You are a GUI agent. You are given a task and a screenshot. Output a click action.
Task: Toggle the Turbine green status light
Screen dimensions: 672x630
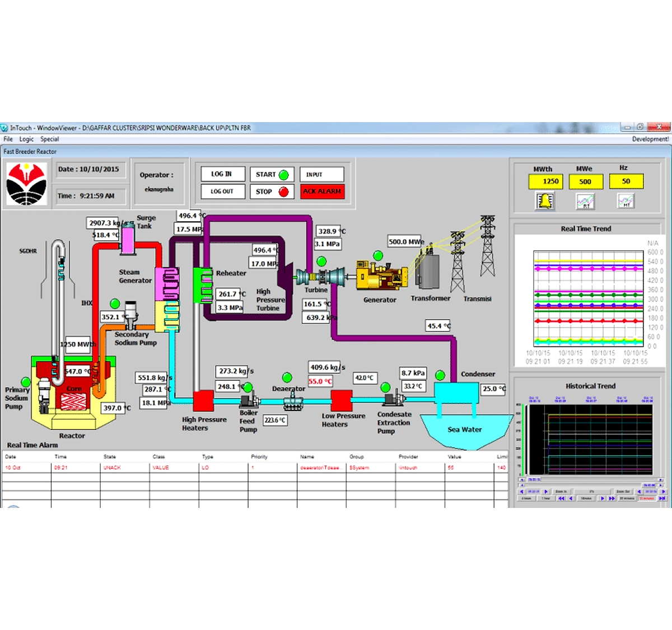(x=321, y=261)
